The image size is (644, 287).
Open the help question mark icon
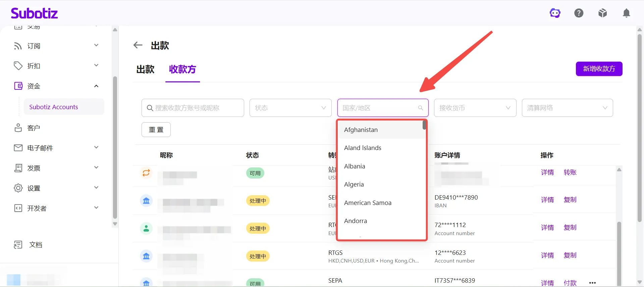click(x=579, y=13)
